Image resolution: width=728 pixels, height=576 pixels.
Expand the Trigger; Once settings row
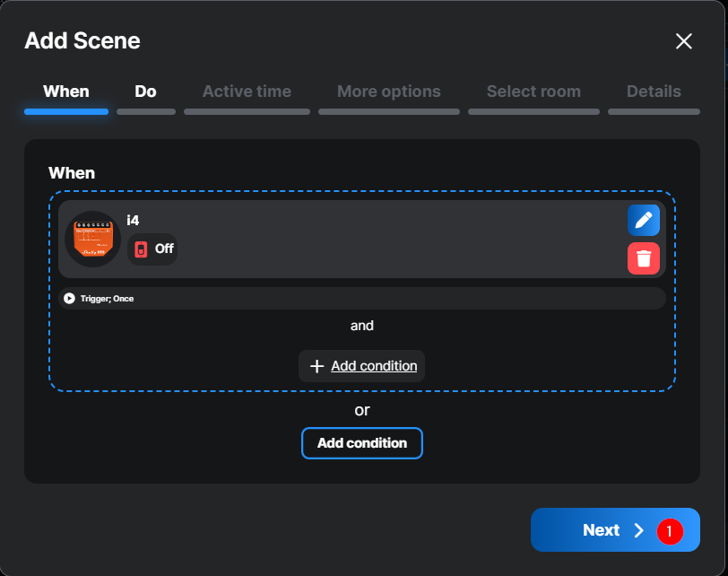[361, 298]
